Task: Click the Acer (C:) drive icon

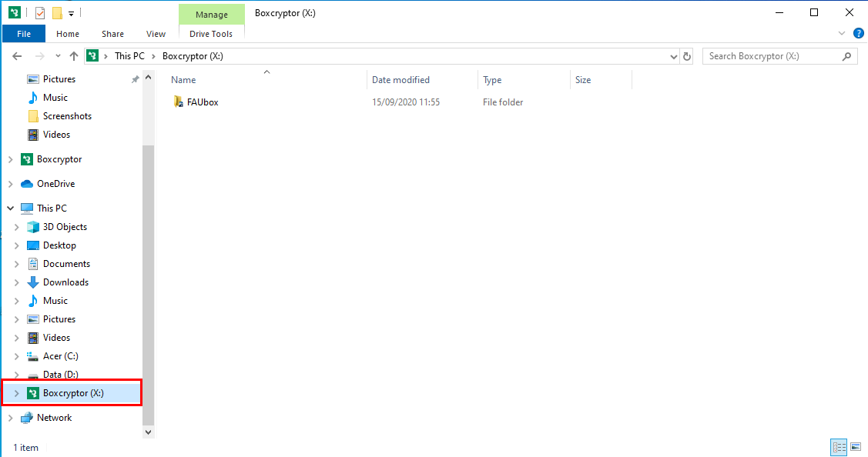Action: coord(33,356)
